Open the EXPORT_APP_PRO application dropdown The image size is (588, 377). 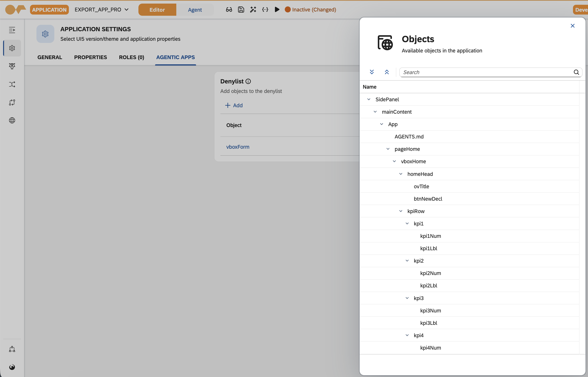pos(101,10)
